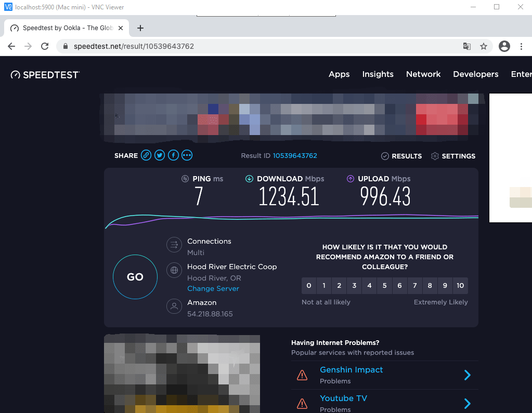Expand Youtube TV problems chevron
Screen dimensions: 532x413
click(467, 404)
